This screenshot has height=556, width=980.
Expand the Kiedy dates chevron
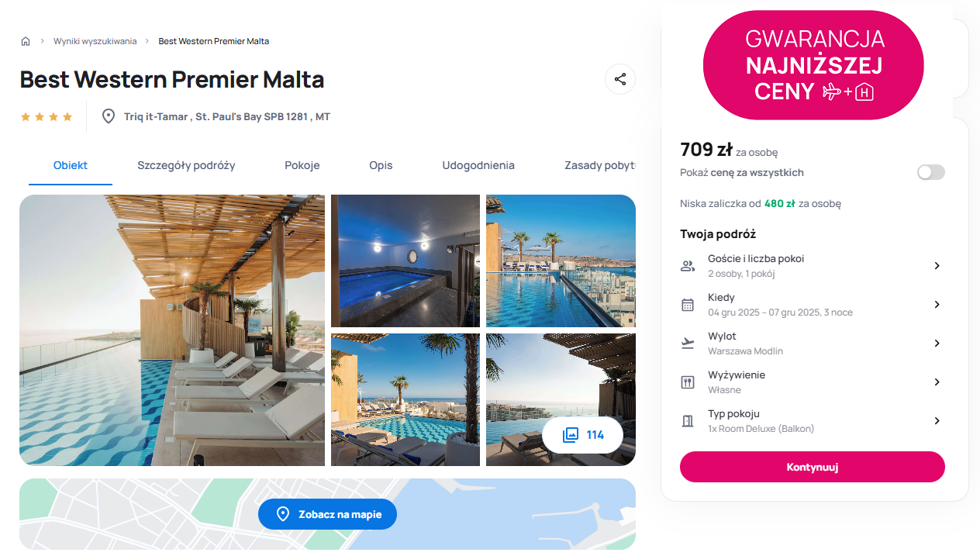[x=937, y=305]
